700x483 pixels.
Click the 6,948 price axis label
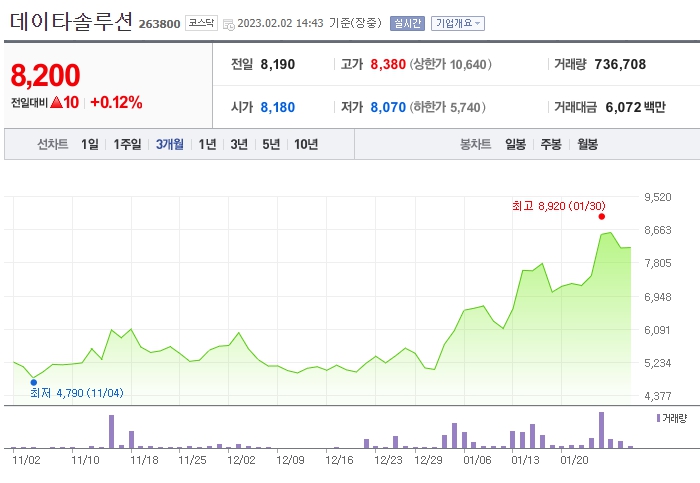(658, 297)
